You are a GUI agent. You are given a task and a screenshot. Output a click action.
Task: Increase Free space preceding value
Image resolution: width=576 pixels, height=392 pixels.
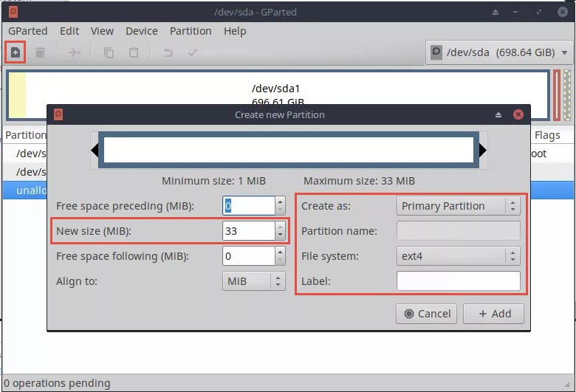click(280, 202)
